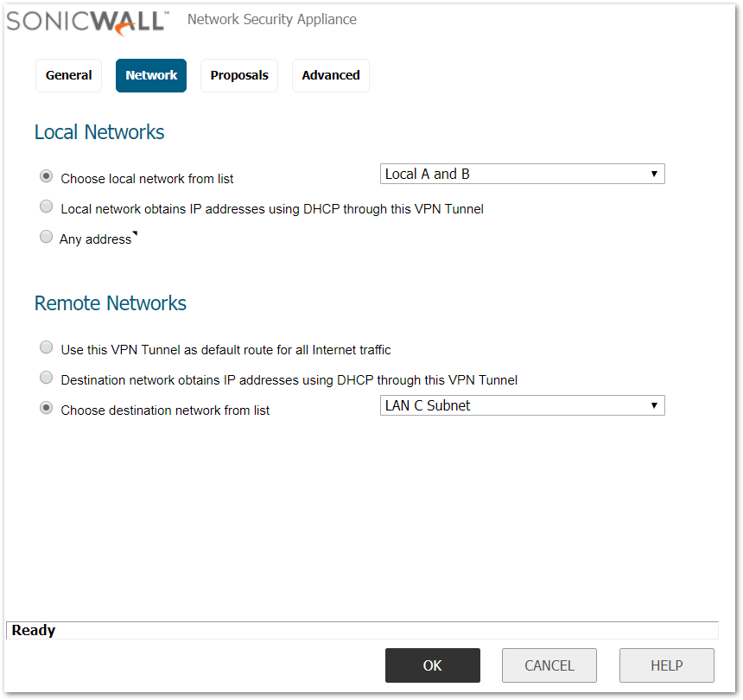Select Choose local network from list radio
The height and width of the screenshot is (700, 743).
click(46, 176)
